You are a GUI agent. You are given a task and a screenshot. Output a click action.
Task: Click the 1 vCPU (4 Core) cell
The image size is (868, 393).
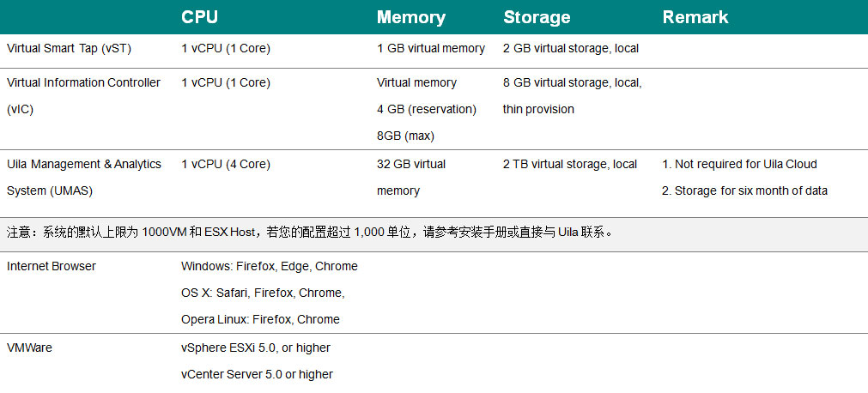(x=226, y=165)
